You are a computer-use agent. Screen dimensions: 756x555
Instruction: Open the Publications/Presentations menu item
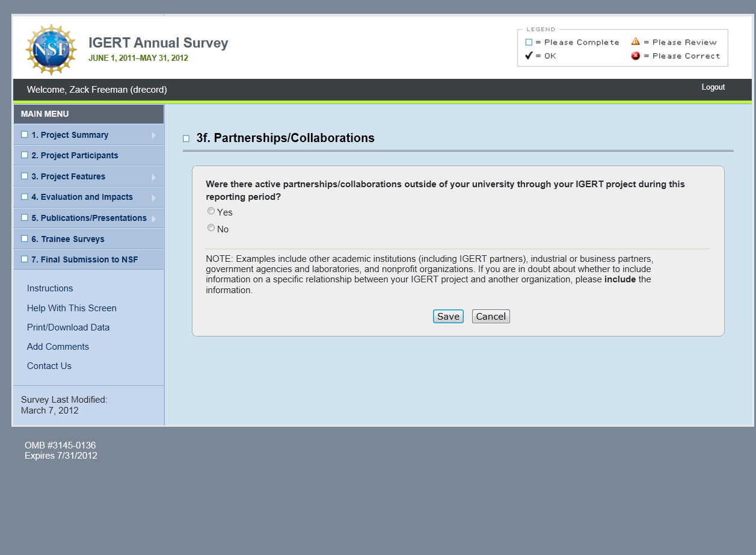(88, 218)
